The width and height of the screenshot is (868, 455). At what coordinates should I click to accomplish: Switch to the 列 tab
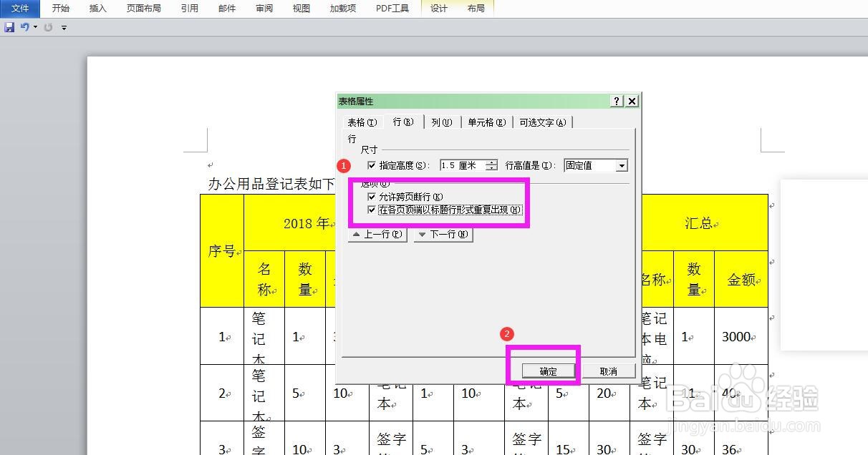[441, 122]
